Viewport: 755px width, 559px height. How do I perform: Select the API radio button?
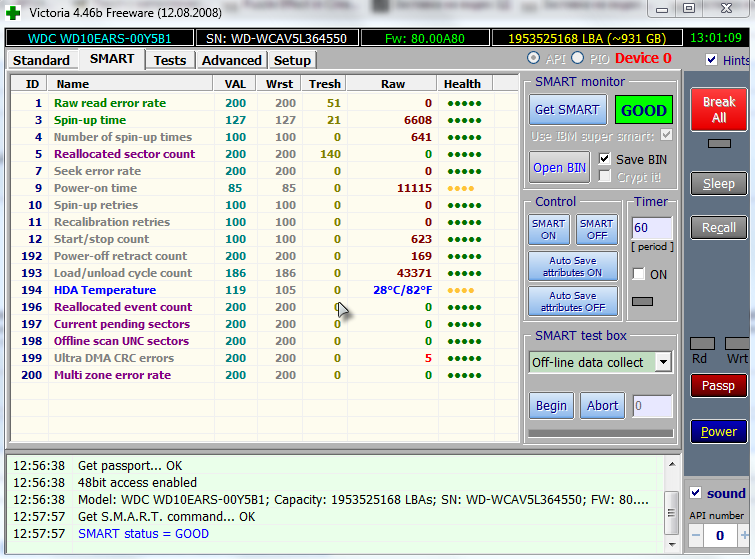coord(534,59)
